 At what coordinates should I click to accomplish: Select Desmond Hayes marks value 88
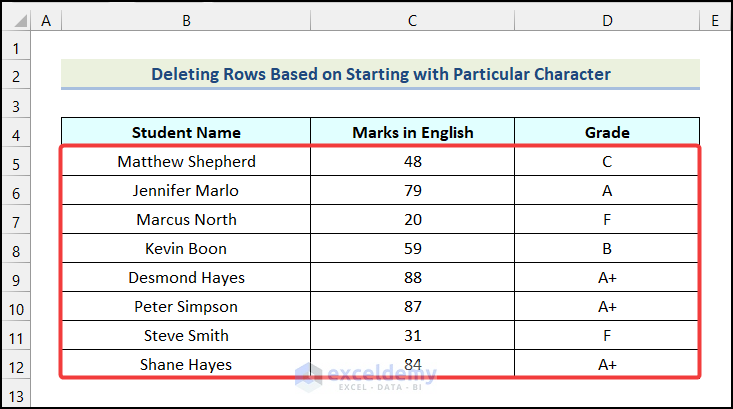click(412, 278)
